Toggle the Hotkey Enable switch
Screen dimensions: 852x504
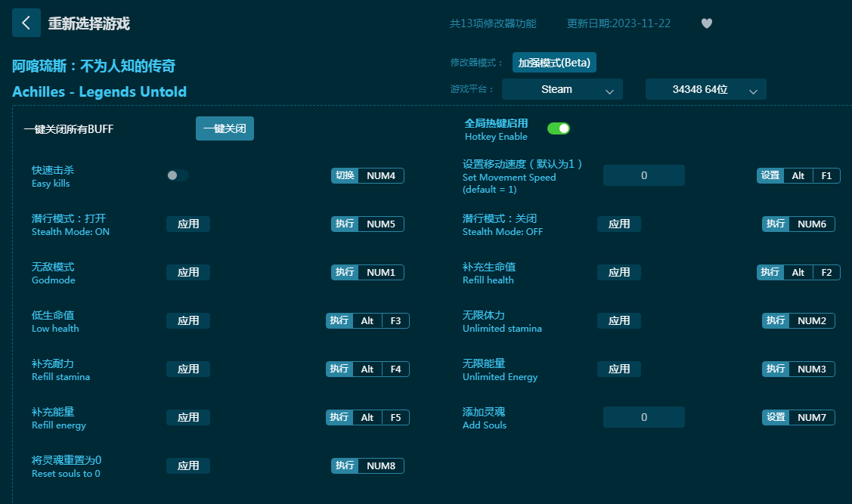pyautogui.click(x=559, y=128)
